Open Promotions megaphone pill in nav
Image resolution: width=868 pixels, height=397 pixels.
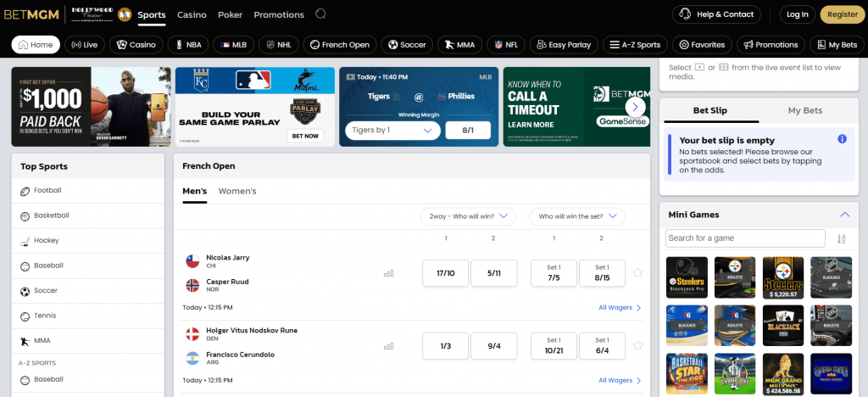pos(771,45)
